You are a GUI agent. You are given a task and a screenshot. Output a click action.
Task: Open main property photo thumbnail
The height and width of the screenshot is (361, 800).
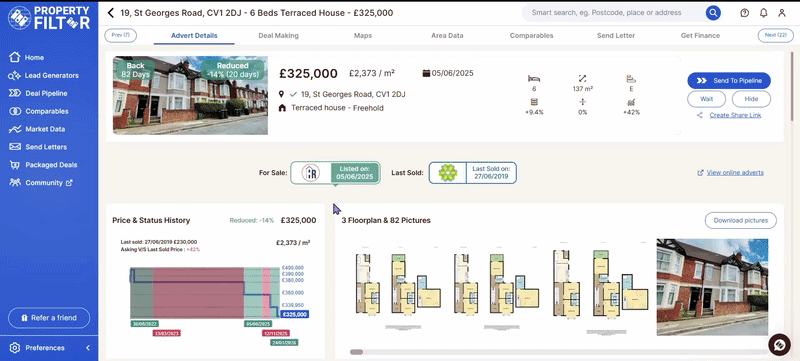click(x=190, y=95)
